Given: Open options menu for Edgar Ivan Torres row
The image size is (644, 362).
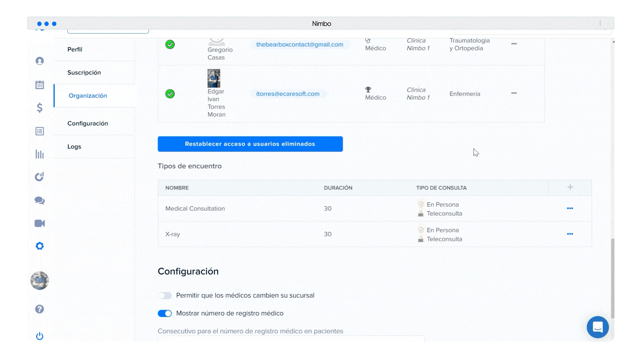Looking at the screenshot, I should click(x=514, y=93).
